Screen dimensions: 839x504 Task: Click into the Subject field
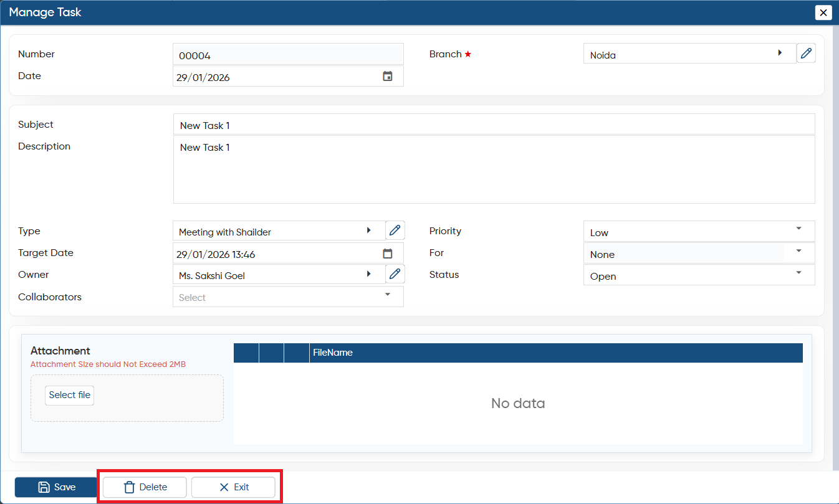pos(494,125)
